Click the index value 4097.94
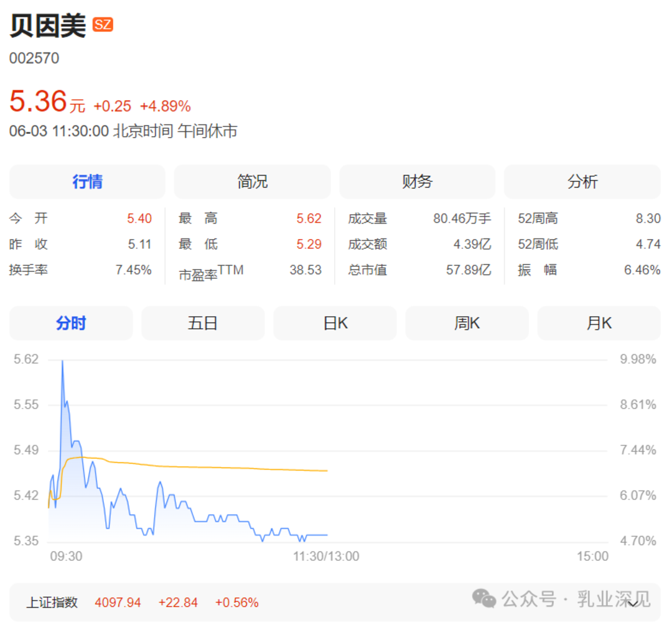The image size is (672, 625). [x=118, y=603]
